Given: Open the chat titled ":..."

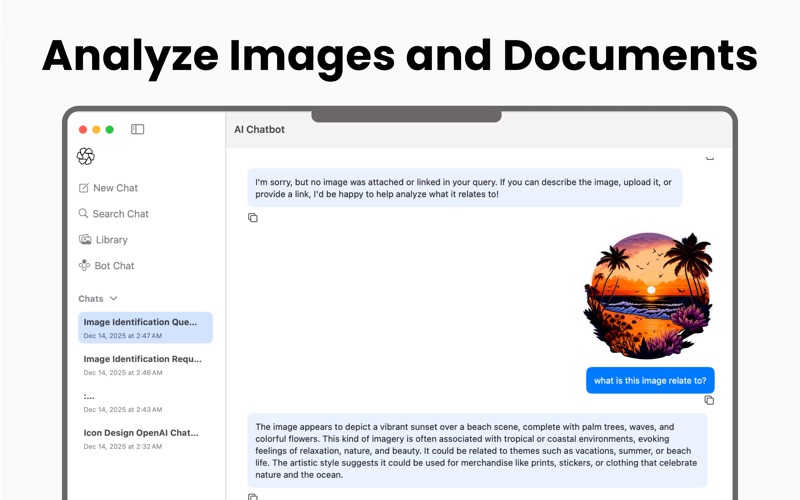Looking at the screenshot, I should tap(145, 402).
